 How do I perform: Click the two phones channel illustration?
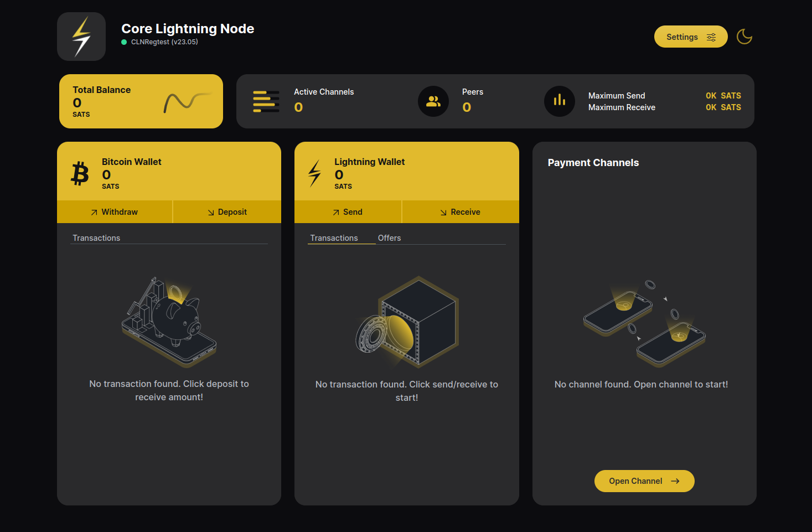pyautogui.click(x=644, y=323)
